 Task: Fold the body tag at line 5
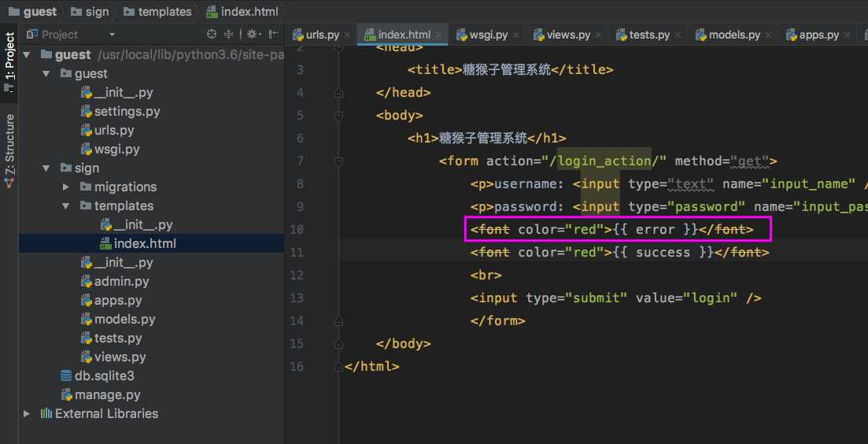pyautogui.click(x=339, y=115)
